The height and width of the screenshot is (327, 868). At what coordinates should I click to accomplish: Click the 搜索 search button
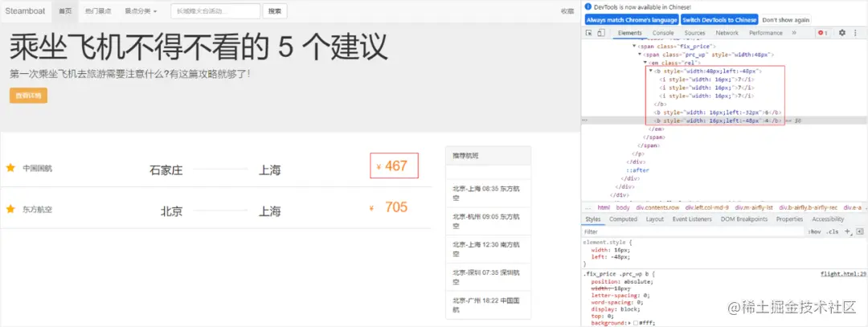tap(275, 11)
